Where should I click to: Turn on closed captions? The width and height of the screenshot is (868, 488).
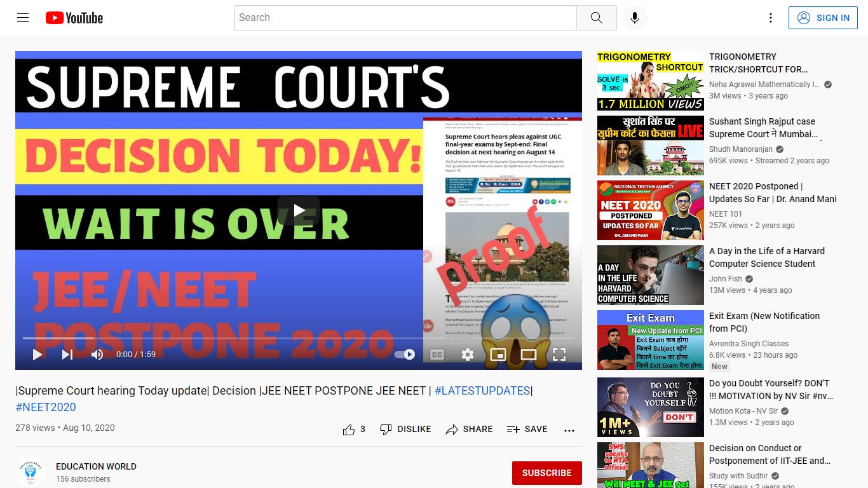tap(437, 355)
